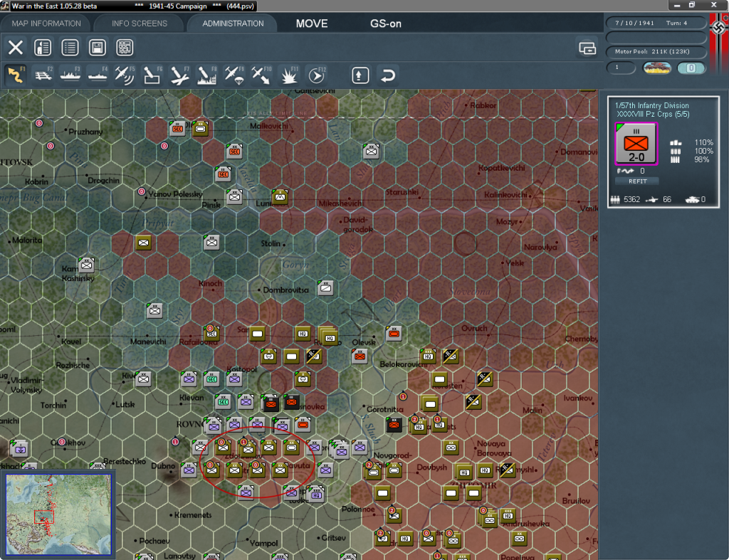Select the orange counter above Olevsk

click(x=393, y=333)
